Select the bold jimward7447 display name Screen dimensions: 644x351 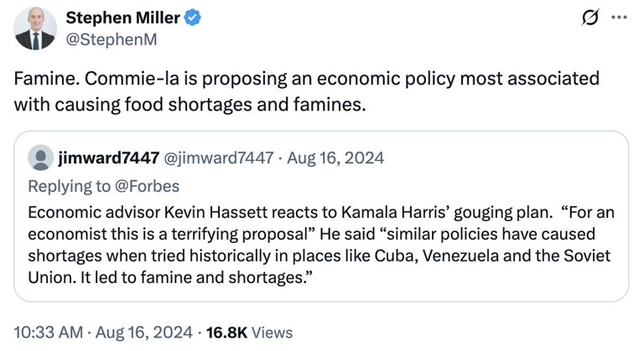(x=109, y=158)
